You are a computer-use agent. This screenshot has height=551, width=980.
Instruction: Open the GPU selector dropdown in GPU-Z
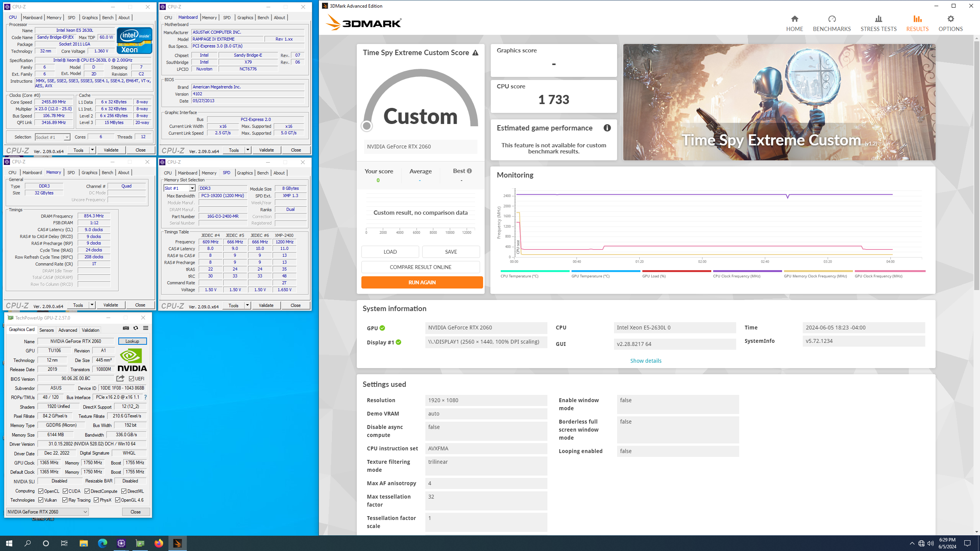click(47, 512)
